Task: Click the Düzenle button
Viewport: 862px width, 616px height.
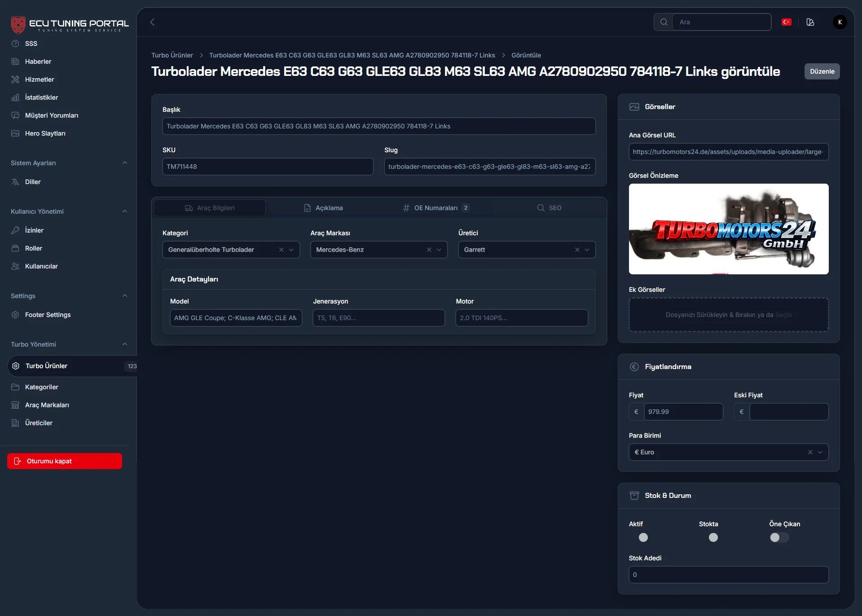Action: [822, 71]
